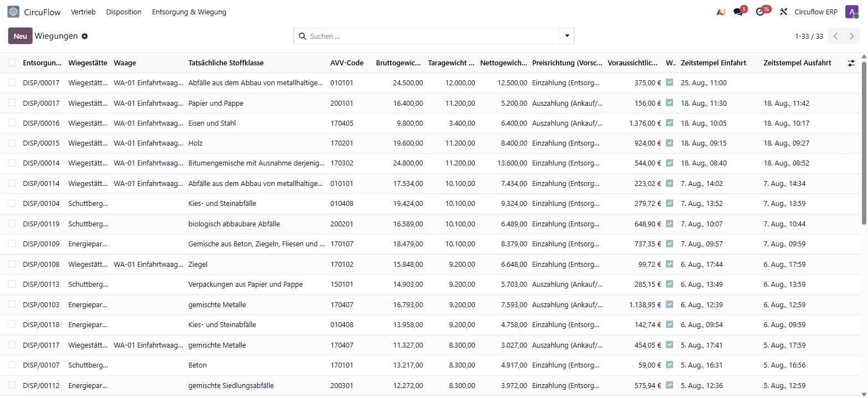Click the gemischte Siedlungsabfälle cell
Screen dimensions: 868x398
point(231,385)
